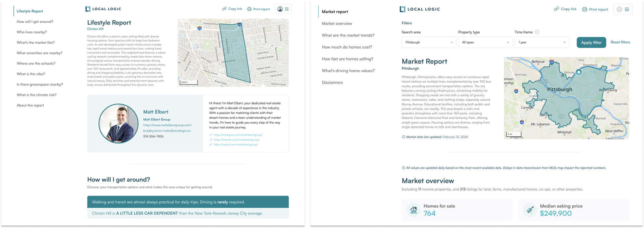Click the printer icon in Market Report
Viewport: 644px width, 228px height.
point(585,9)
